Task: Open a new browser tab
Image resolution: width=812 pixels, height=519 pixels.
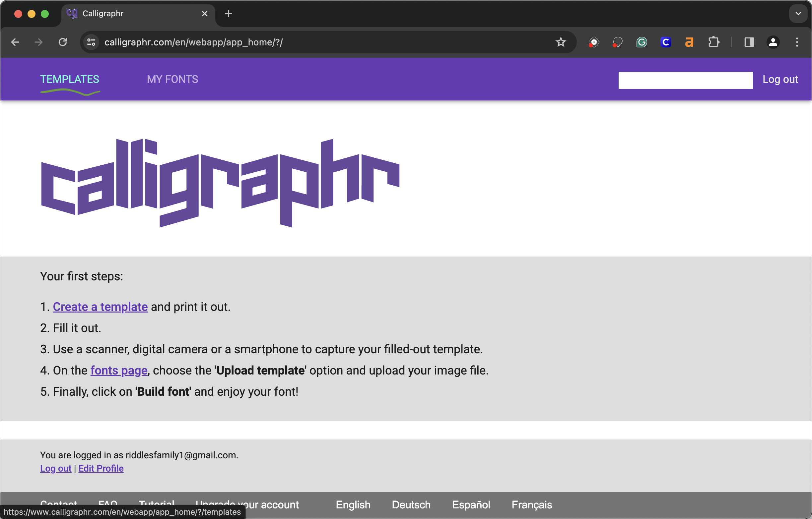Action: click(x=228, y=14)
